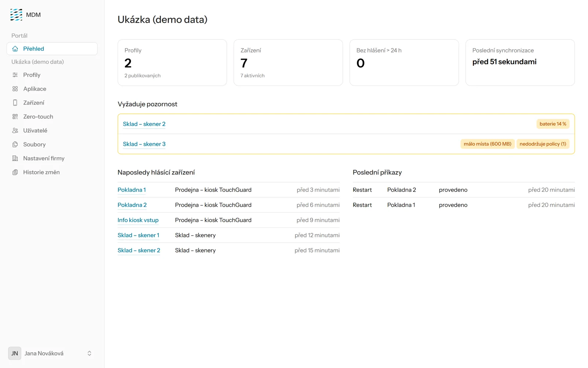Click the JN user avatar
Viewport: 588px width, 368px height.
pyautogui.click(x=15, y=353)
